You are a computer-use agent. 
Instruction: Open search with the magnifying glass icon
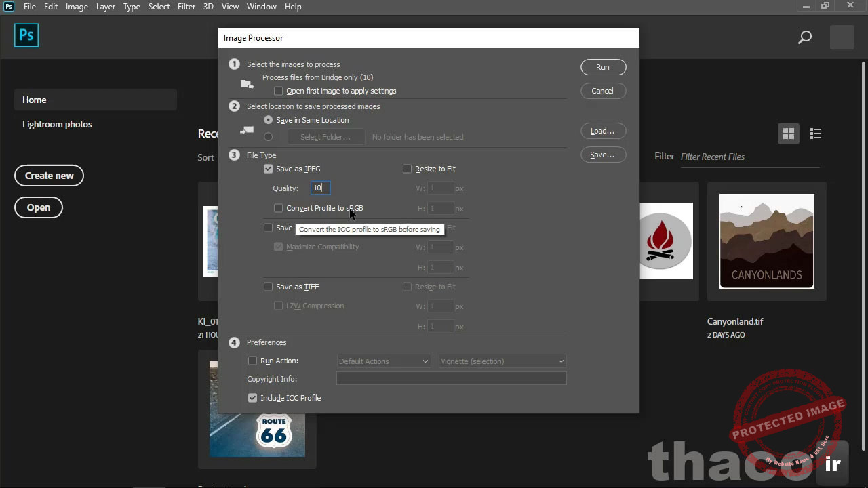804,37
